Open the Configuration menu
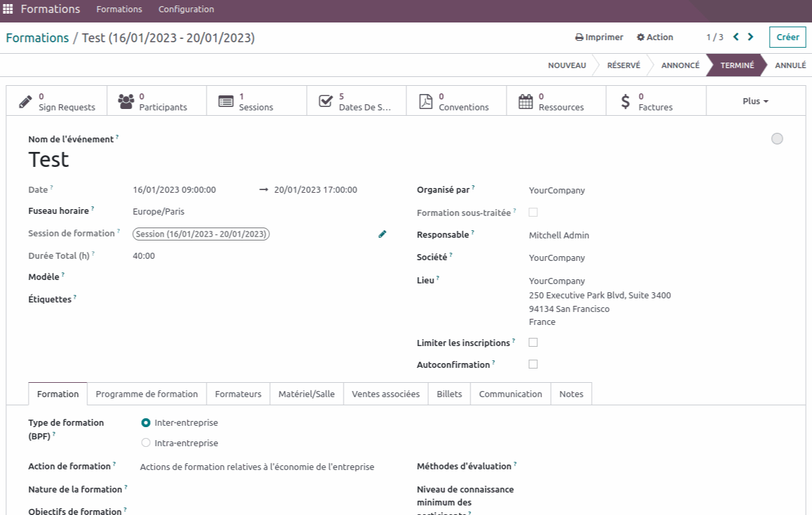The height and width of the screenshot is (515, 812). coord(186,9)
